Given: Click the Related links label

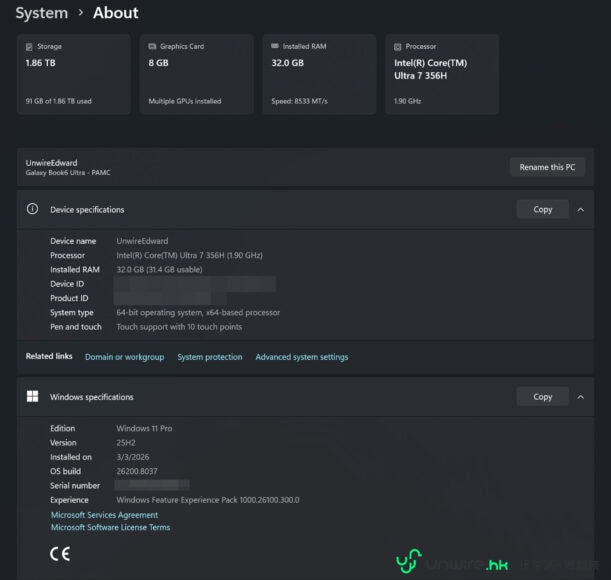Looking at the screenshot, I should point(49,356).
